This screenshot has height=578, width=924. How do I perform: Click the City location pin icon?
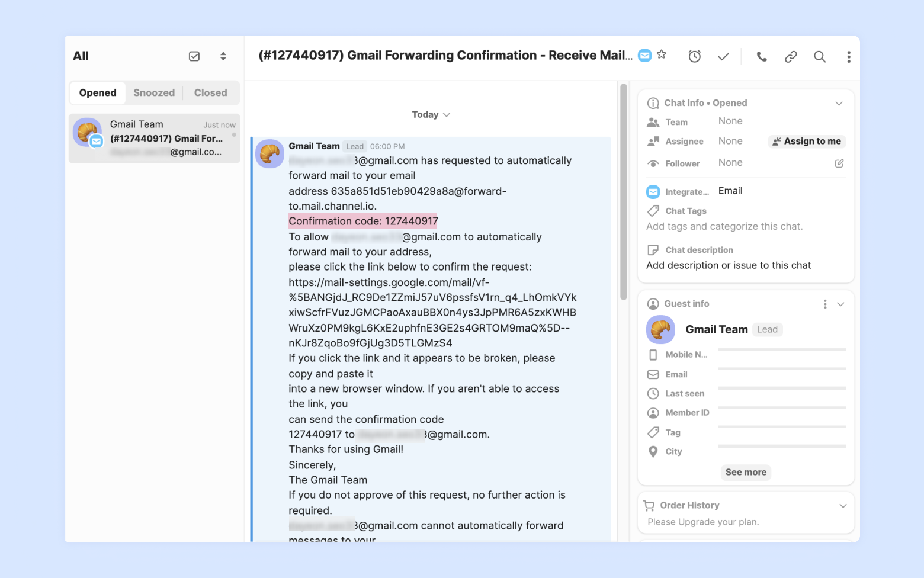(653, 452)
